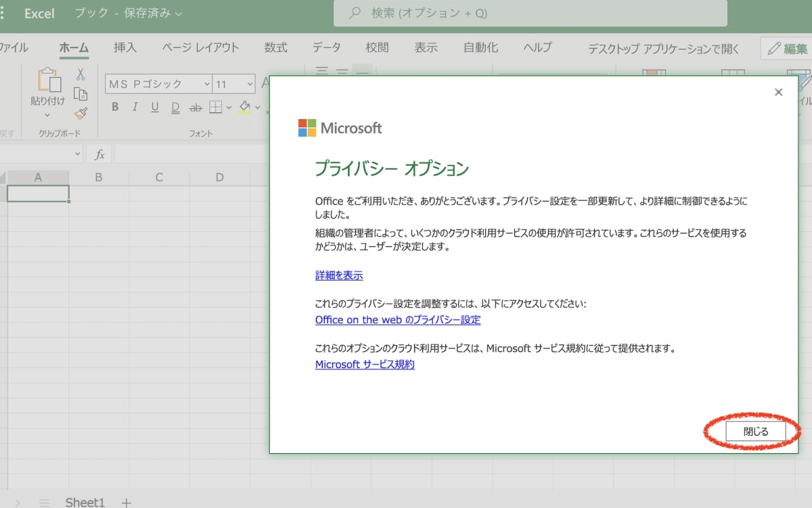Click the copy icon in clipboard group

pyautogui.click(x=81, y=94)
